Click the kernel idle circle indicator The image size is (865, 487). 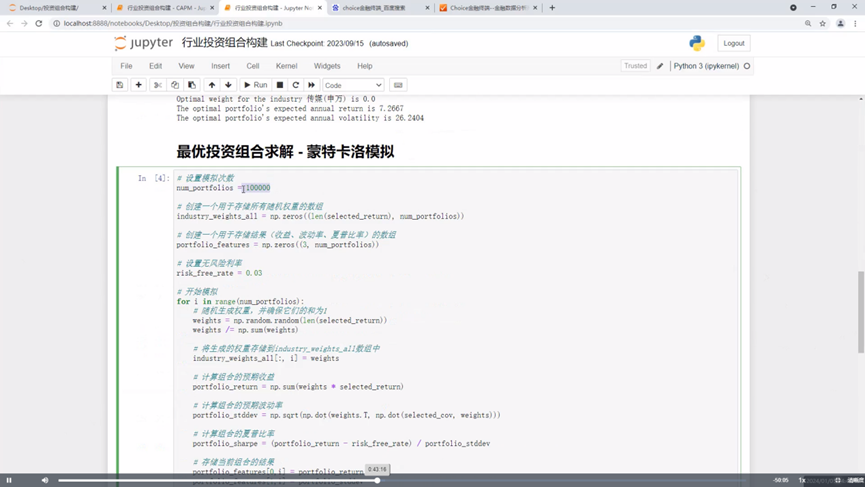point(747,66)
